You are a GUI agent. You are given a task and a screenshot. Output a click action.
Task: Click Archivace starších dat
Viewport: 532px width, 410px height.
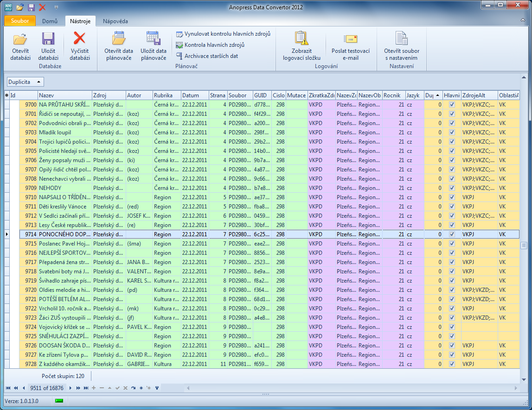pos(211,56)
